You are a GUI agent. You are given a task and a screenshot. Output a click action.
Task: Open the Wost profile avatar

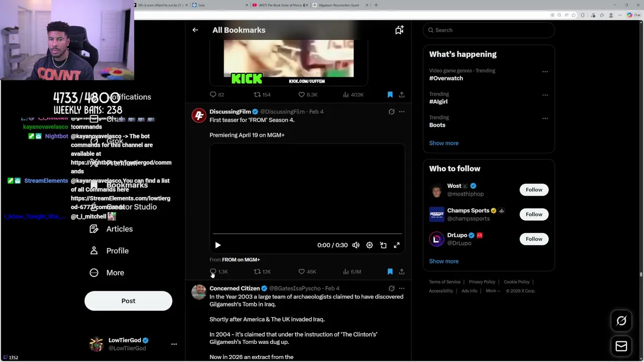[437, 190]
